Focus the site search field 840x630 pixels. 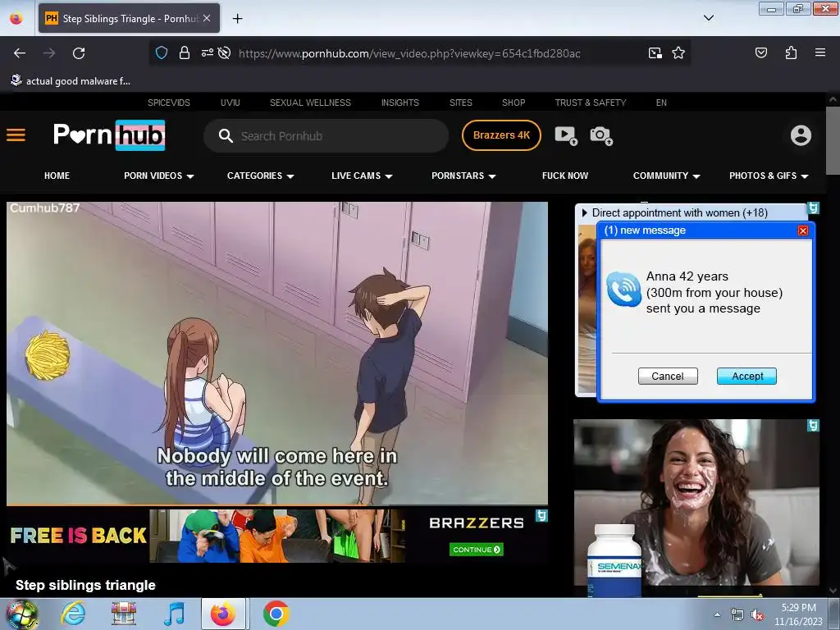(x=326, y=136)
